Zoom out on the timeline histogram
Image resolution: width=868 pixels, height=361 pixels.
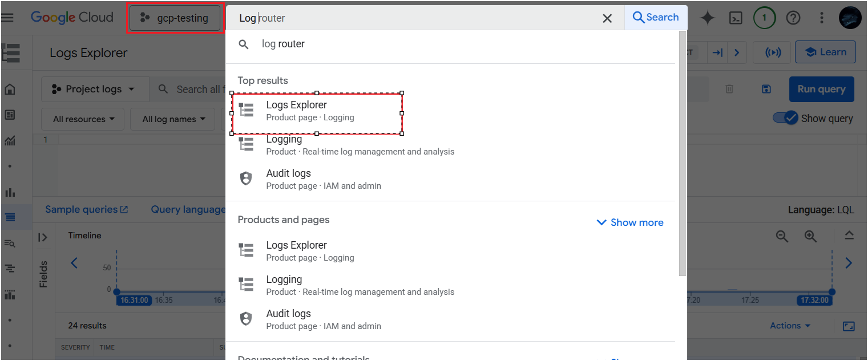pyautogui.click(x=782, y=236)
